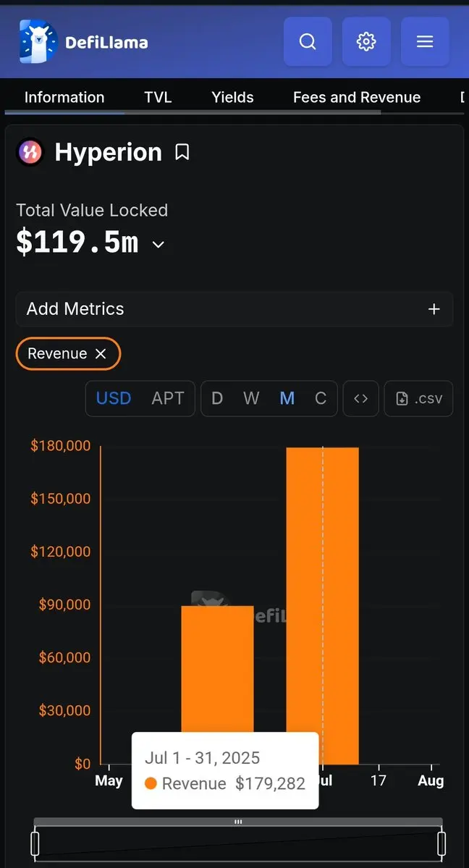Click the left handle of range slider

[x=35, y=843]
